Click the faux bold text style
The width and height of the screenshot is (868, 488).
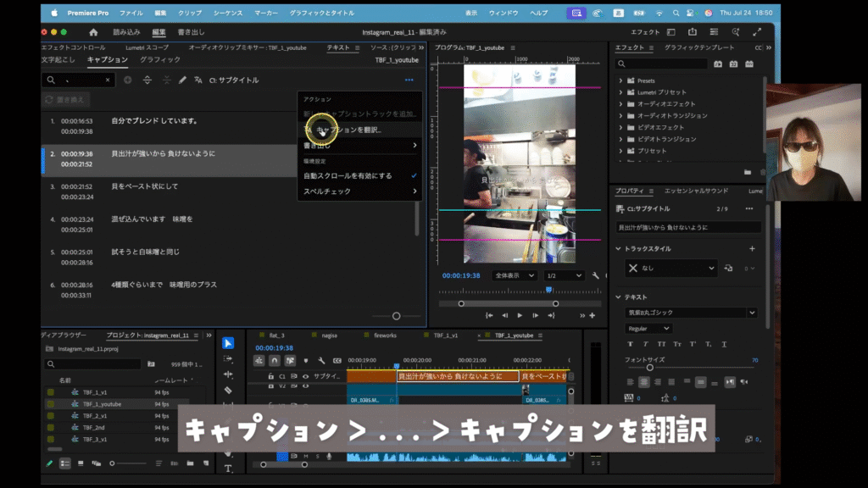(x=630, y=344)
